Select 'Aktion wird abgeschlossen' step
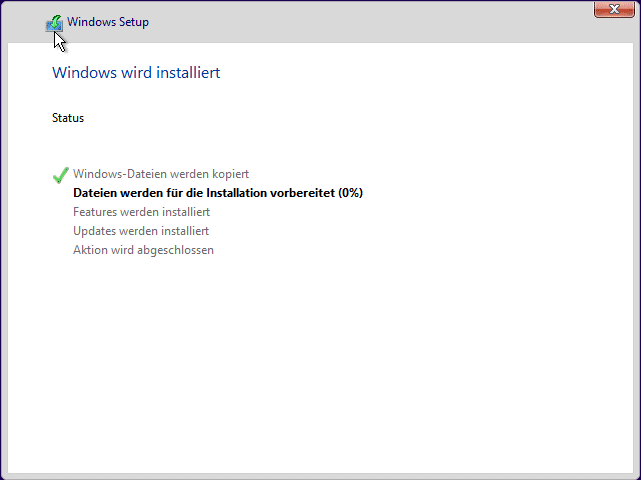 tap(143, 250)
